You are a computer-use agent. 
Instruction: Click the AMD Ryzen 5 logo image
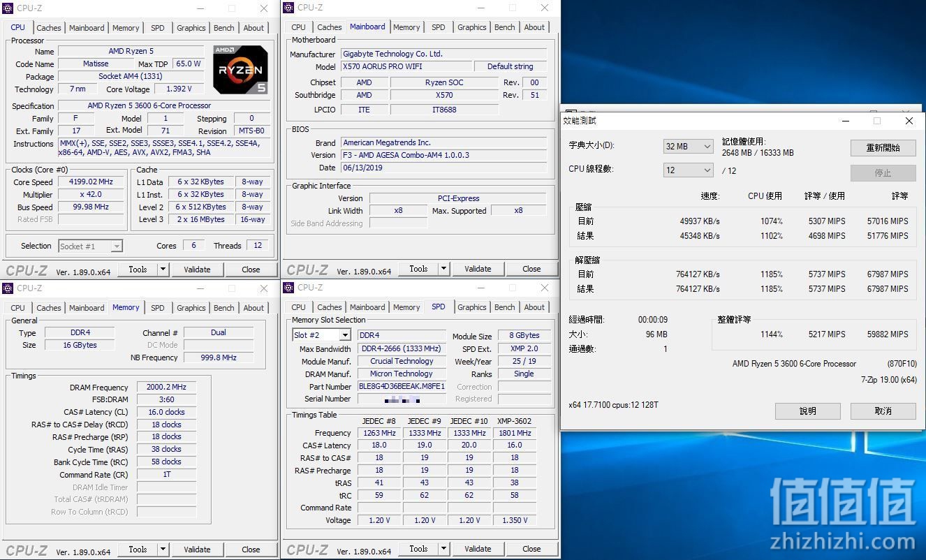click(x=240, y=70)
